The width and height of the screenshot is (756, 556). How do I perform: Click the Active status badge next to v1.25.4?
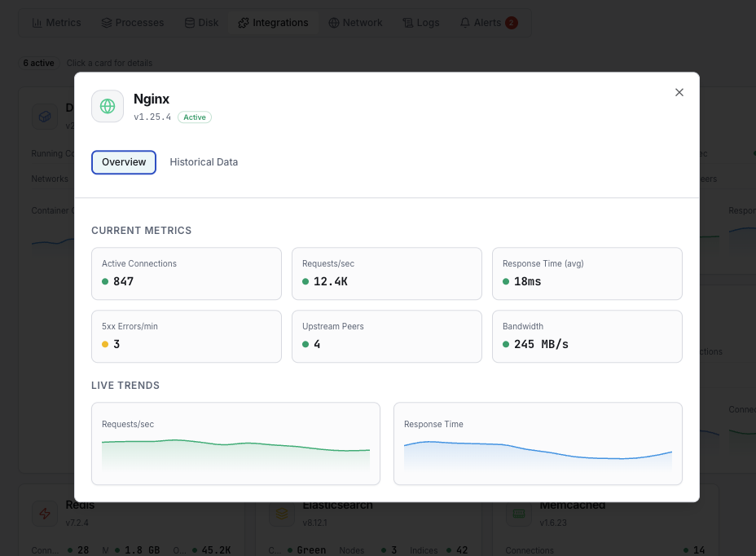(x=195, y=117)
